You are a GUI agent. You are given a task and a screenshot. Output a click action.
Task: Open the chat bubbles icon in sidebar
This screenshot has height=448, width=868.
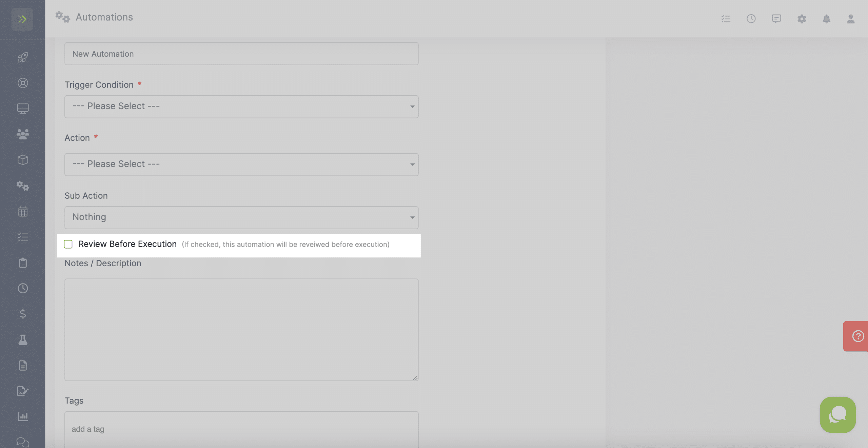click(23, 442)
